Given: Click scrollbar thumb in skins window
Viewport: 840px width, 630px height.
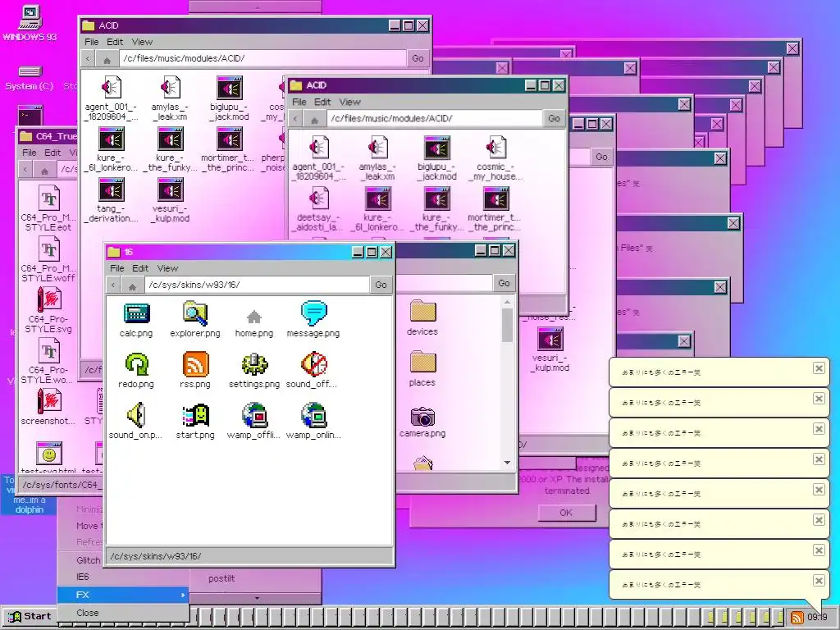Looking at the screenshot, I should pyautogui.click(x=507, y=325).
